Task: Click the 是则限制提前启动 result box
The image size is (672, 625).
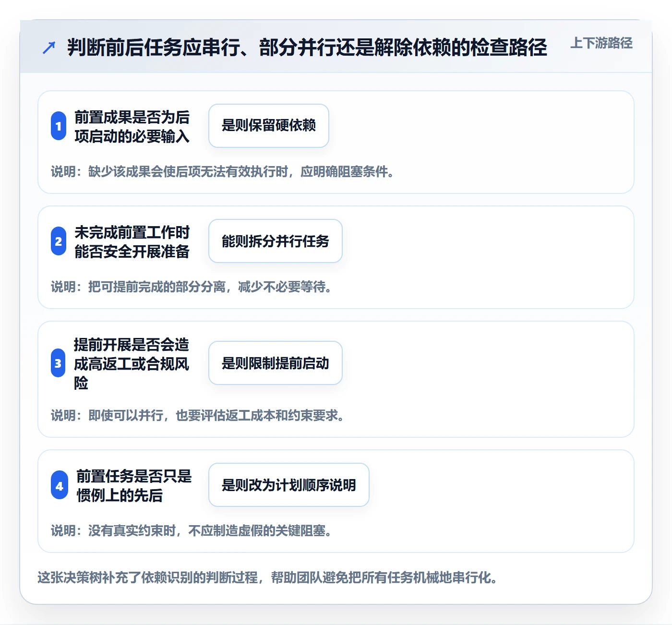Action: pyautogui.click(x=276, y=363)
